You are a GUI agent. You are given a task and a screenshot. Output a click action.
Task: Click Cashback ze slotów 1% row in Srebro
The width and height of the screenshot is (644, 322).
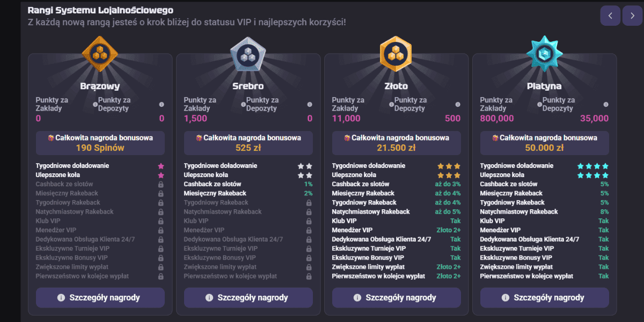pyautogui.click(x=248, y=184)
